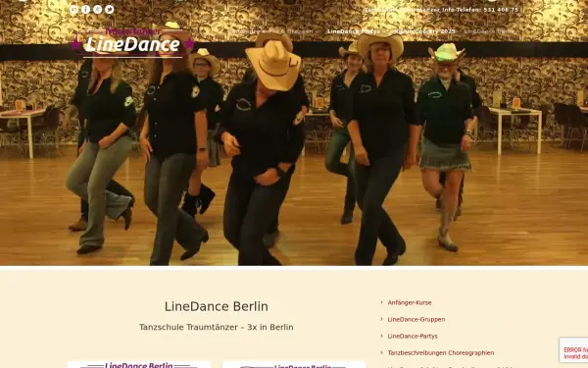Click the LineDance Berlin heading
This screenshot has height=368, width=588.
pos(217,306)
